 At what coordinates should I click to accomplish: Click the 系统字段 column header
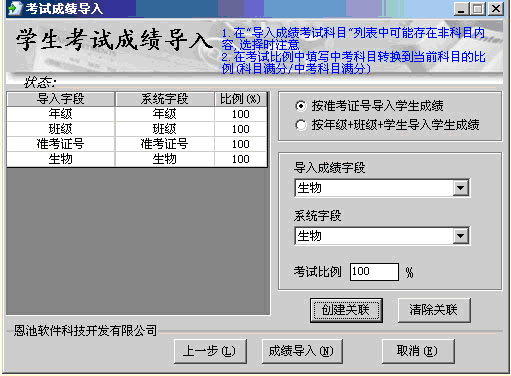(x=165, y=99)
